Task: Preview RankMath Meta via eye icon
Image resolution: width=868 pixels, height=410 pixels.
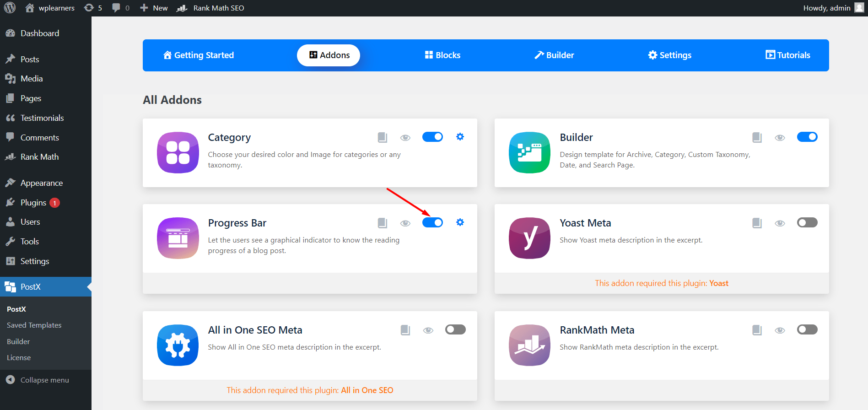Action: [780, 330]
